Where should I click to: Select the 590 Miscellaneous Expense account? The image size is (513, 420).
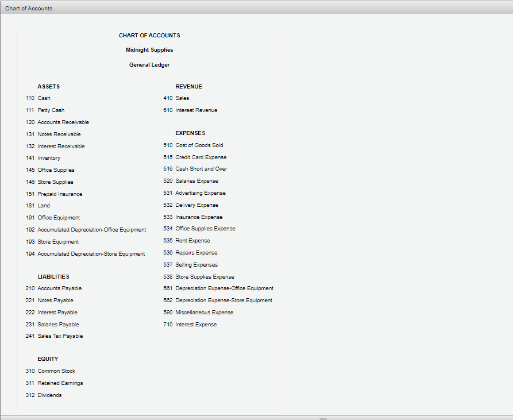coord(198,313)
